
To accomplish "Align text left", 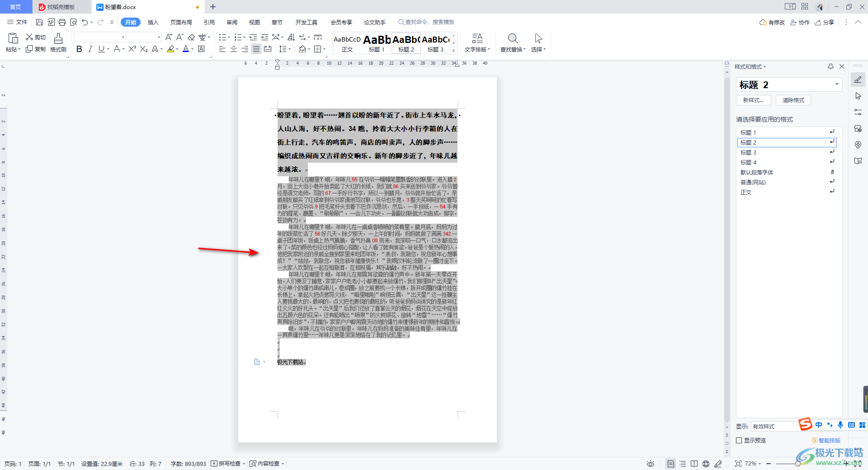I will (222, 49).
